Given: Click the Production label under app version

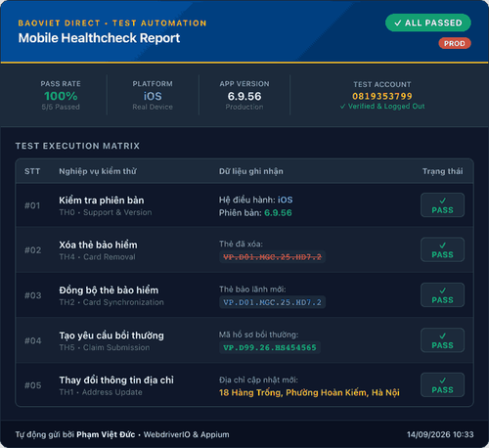Looking at the screenshot, I should coord(244,107).
